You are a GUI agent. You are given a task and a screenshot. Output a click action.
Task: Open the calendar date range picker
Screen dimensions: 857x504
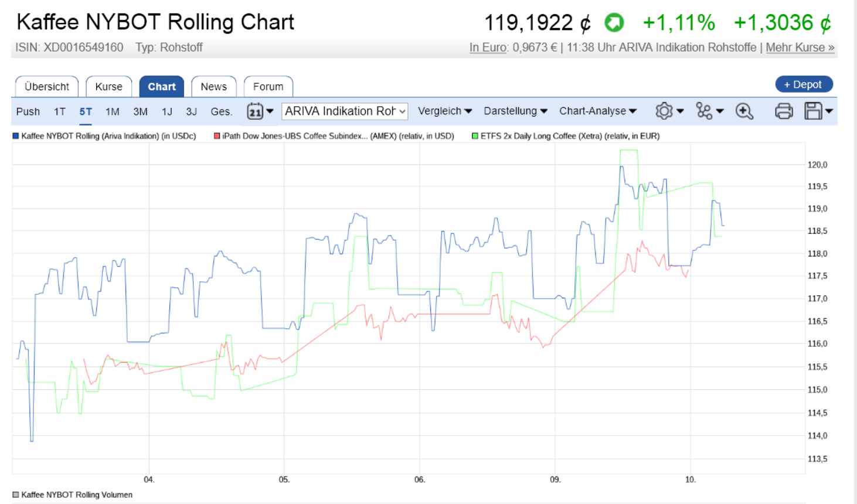[260, 111]
